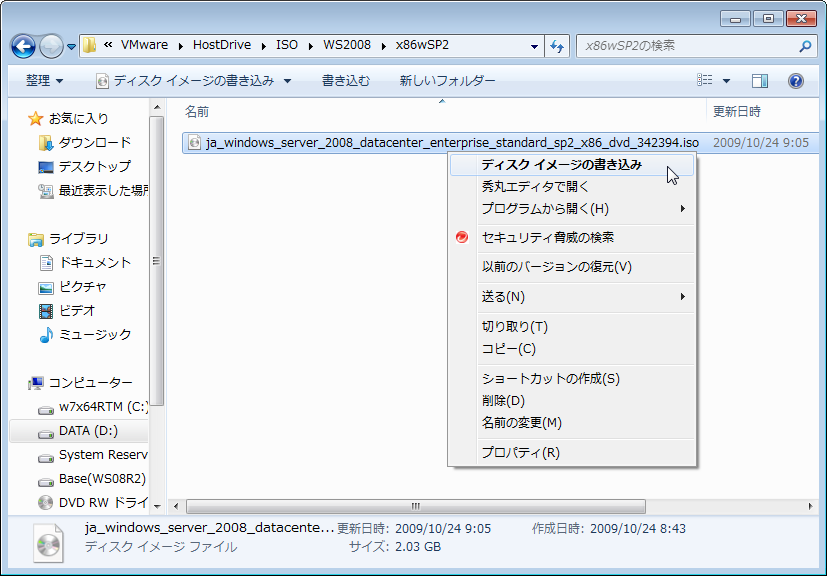This screenshot has width=827, height=576.
Task: Choose ディスク イメージの書き込み from context menu
Action: (572, 165)
